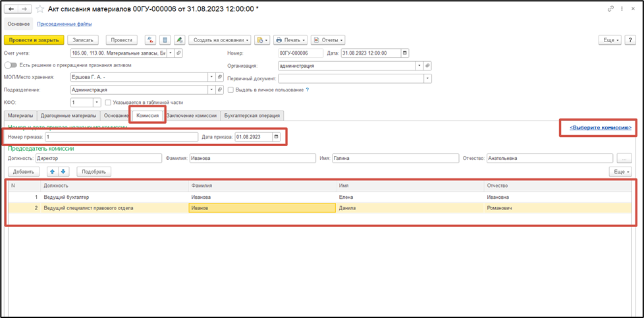Click the green pen edit icon in toolbar
Image resolution: width=644 pixels, height=318 pixels.
point(180,40)
